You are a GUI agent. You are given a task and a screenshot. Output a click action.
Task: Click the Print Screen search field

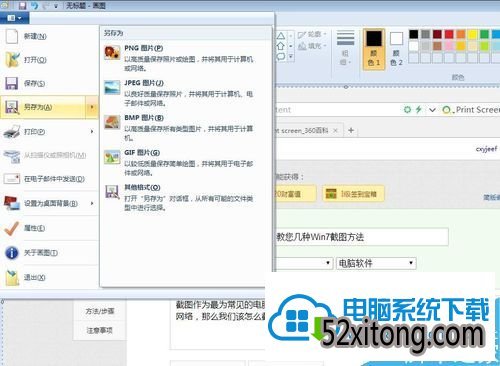[x=477, y=110]
